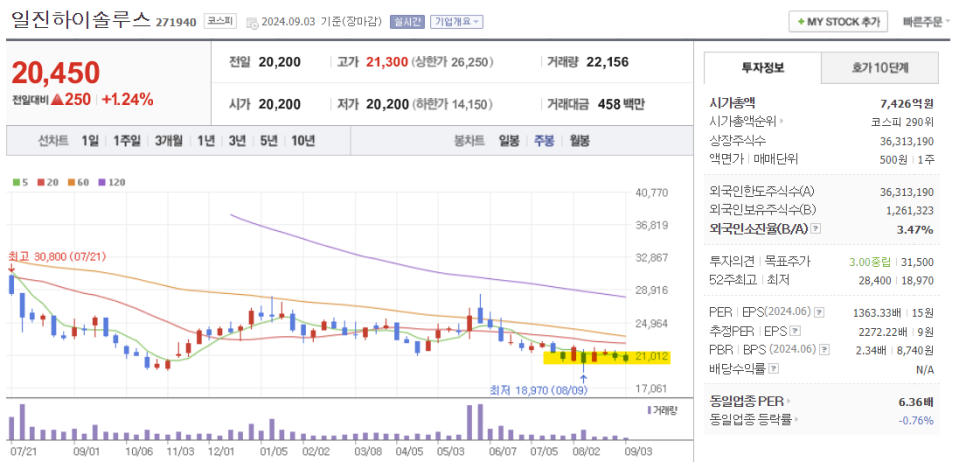Click the 거래량 value 22,156
Image resolution: width=966 pixels, height=462 pixels.
(607, 62)
